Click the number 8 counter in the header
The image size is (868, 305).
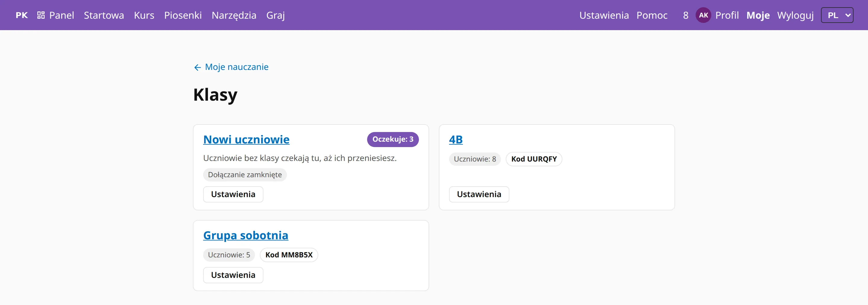(685, 15)
